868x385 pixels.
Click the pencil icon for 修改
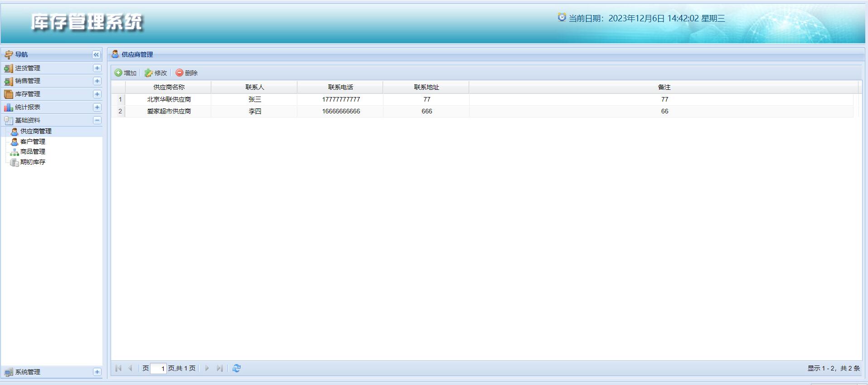[x=149, y=73]
